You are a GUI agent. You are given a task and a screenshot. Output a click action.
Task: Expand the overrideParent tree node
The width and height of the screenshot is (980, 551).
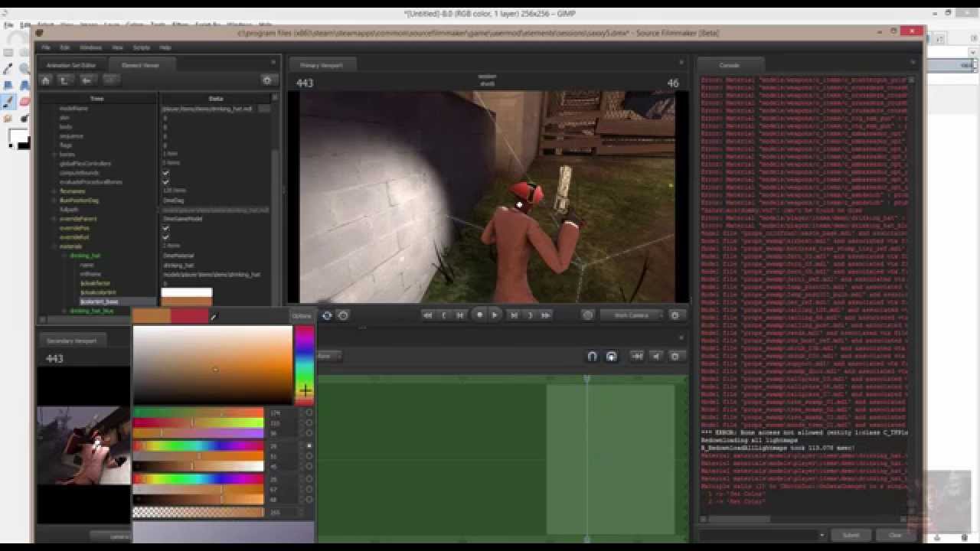pyautogui.click(x=54, y=219)
